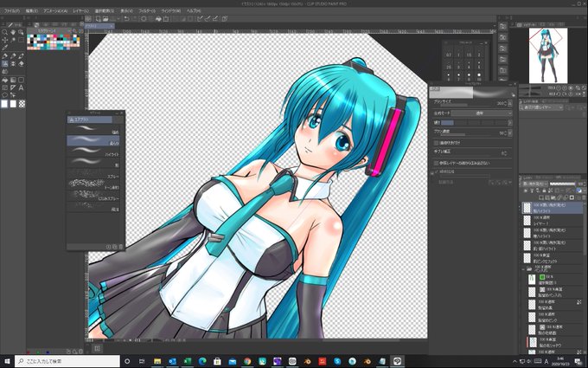Viewport: 588px width, 368px height.
Task: Select the Rectangle selection marquee tool
Action: [22, 40]
